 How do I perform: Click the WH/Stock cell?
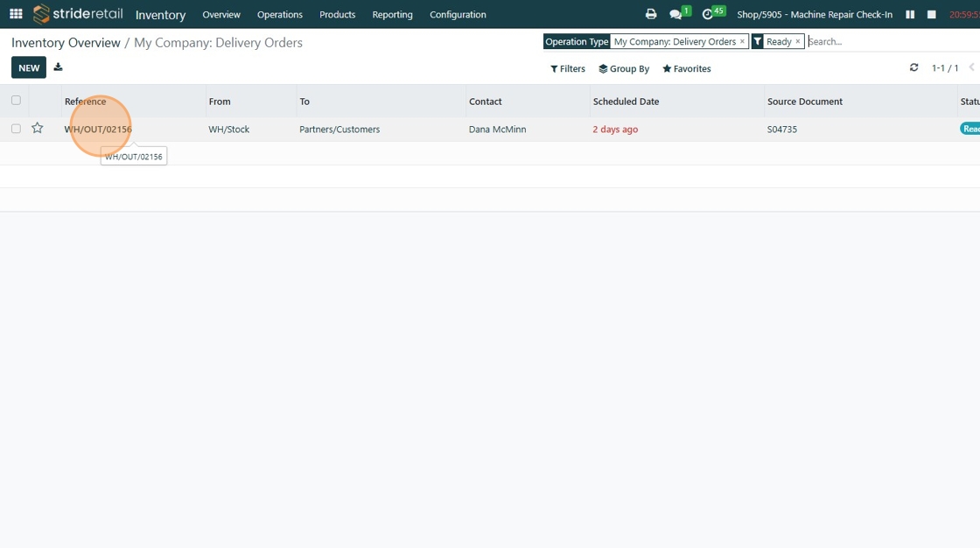pyautogui.click(x=228, y=129)
